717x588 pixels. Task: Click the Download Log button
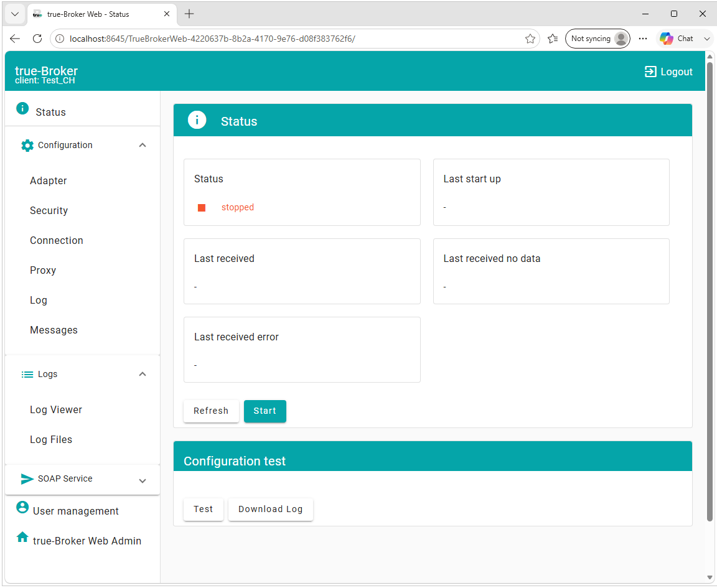(271, 510)
